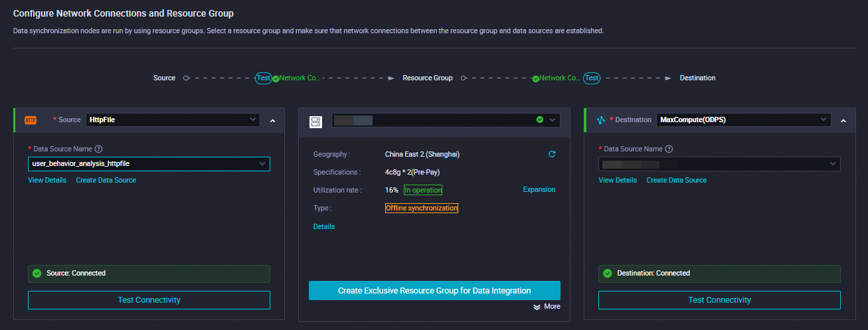Image resolution: width=868 pixels, height=330 pixels.
Task: Click the help icon beside destination Data Source Name
Action: [669, 149]
